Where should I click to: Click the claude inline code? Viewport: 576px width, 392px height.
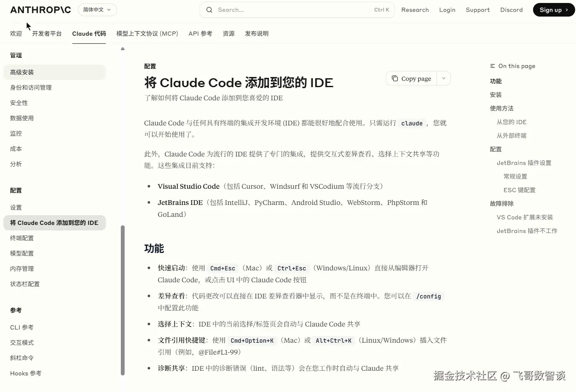pyautogui.click(x=412, y=123)
